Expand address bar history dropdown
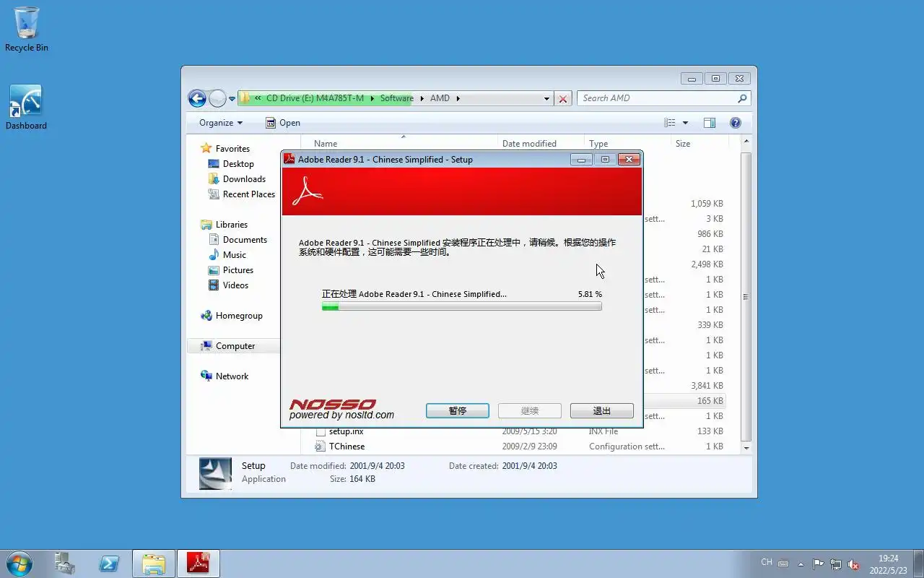Image resolution: width=924 pixels, height=578 pixels. coord(546,99)
